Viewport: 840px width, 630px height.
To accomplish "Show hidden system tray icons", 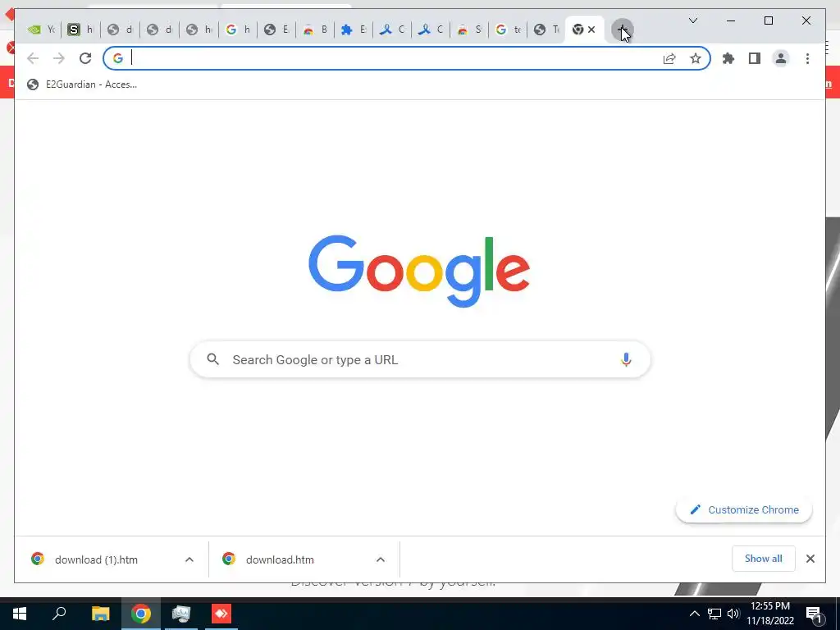I will 694,614.
